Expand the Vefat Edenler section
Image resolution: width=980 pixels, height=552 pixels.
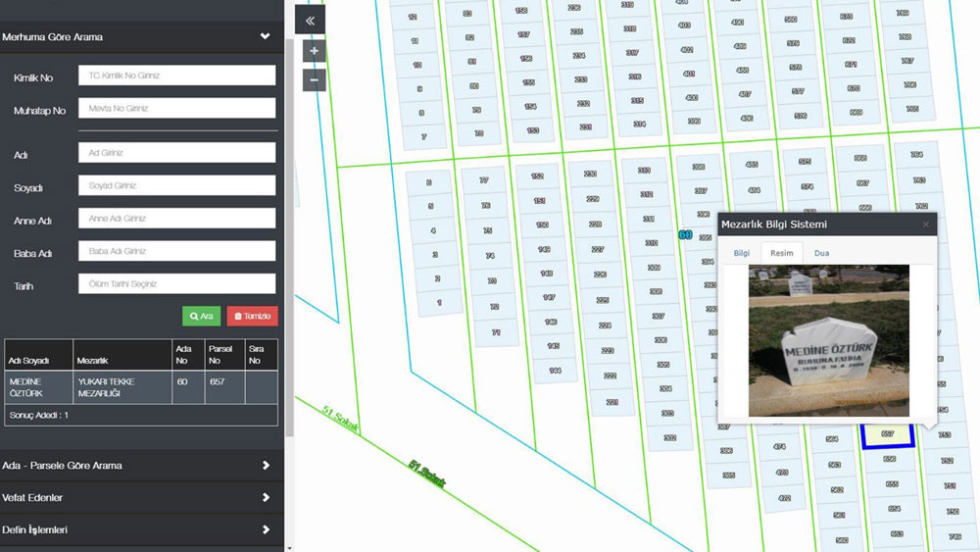click(265, 497)
